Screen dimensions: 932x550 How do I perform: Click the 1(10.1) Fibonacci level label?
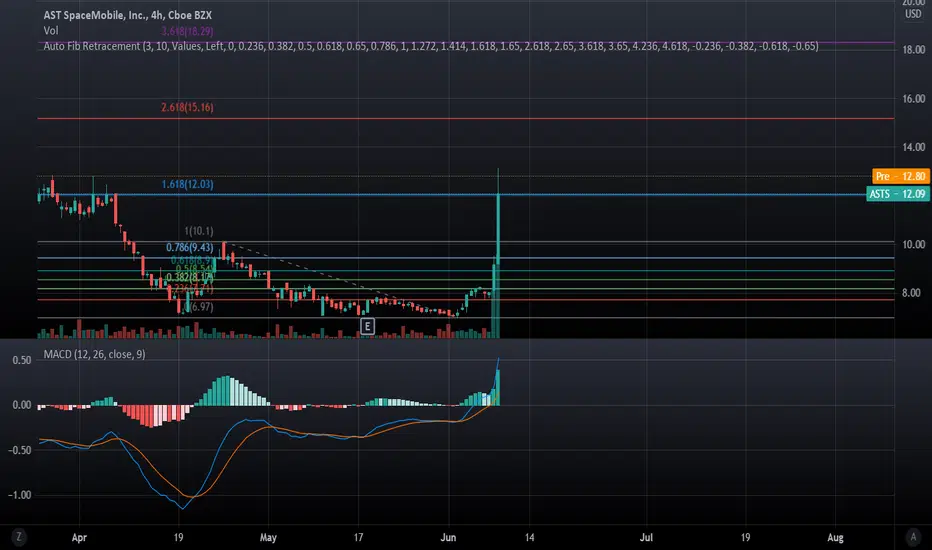[199, 231]
